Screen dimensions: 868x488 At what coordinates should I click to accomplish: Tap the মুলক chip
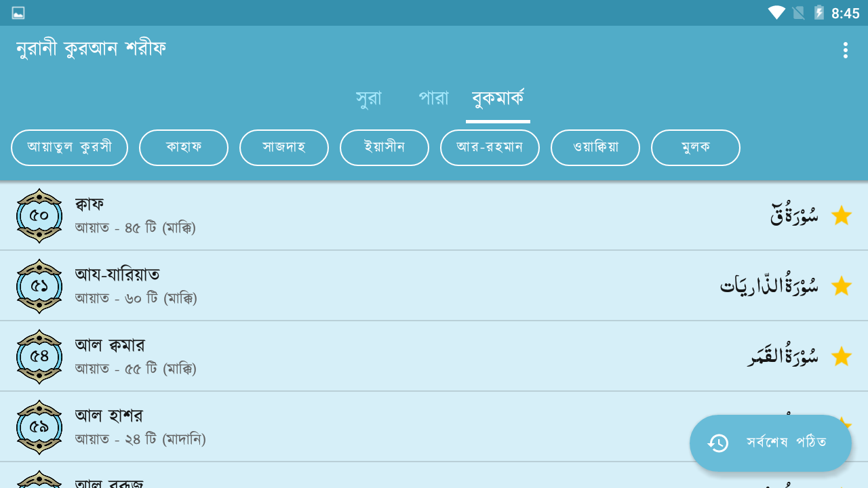(696, 148)
